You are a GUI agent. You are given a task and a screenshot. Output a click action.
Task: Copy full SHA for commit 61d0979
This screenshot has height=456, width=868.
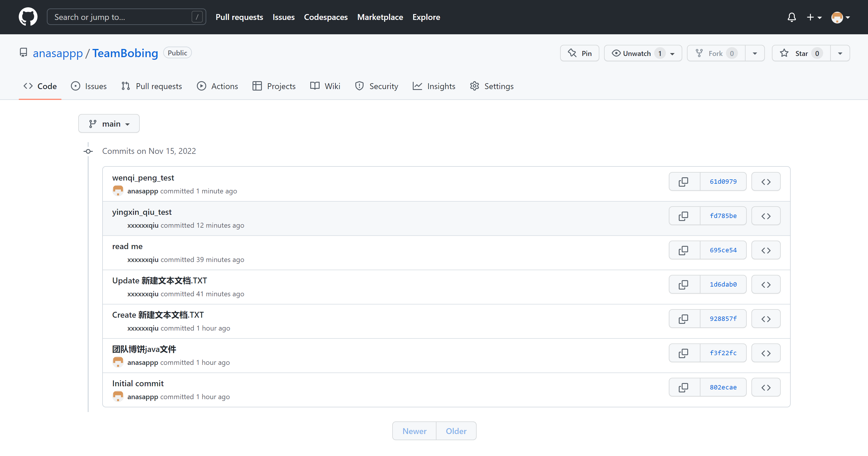click(x=684, y=182)
